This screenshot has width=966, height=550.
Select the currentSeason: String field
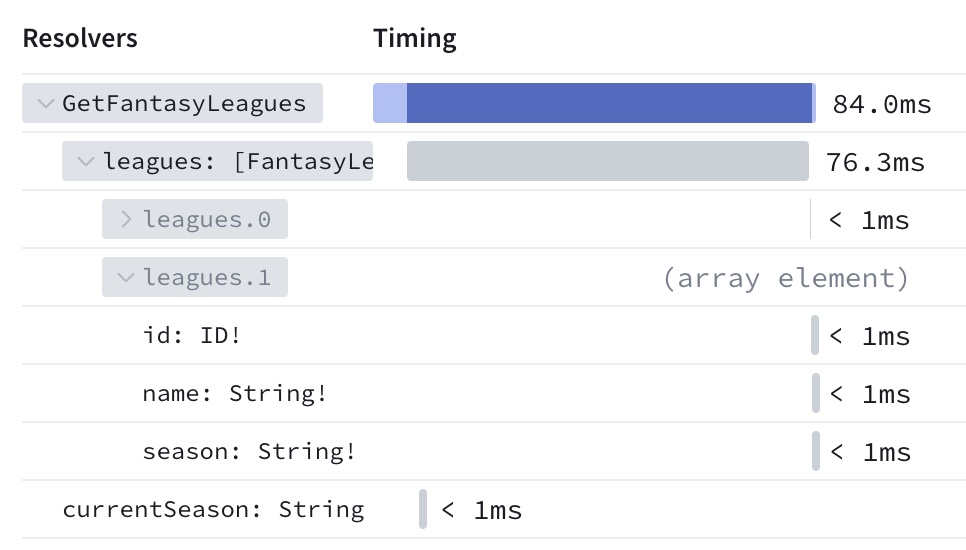click(x=213, y=510)
